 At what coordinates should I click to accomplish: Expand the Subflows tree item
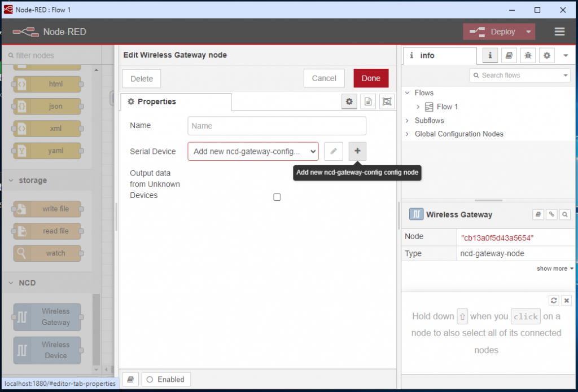(x=408, y=121)
